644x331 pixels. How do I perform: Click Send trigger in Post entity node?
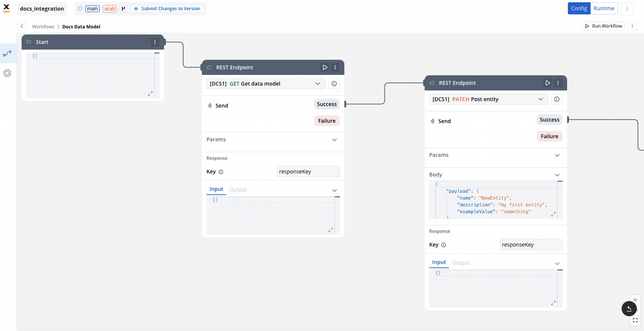(440, 121)
